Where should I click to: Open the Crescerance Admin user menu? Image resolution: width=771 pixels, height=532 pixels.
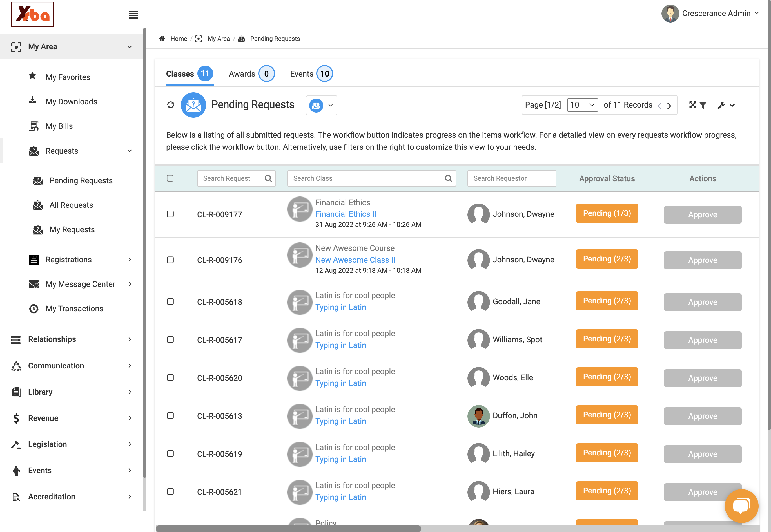[x=711, y=13]
